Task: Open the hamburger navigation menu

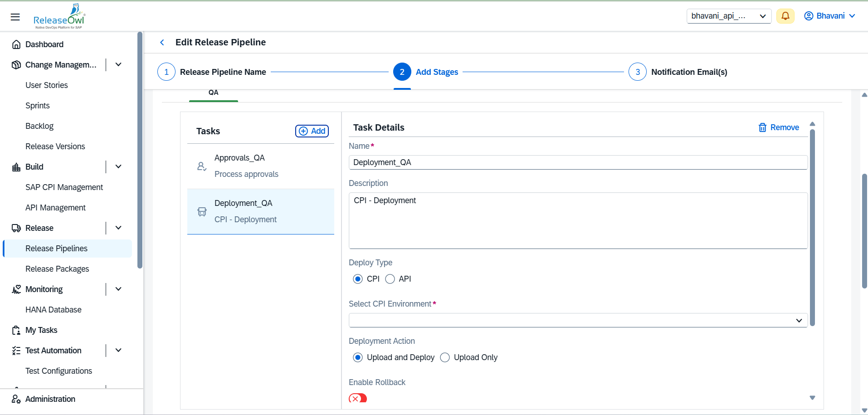Action: click(15, 17)
